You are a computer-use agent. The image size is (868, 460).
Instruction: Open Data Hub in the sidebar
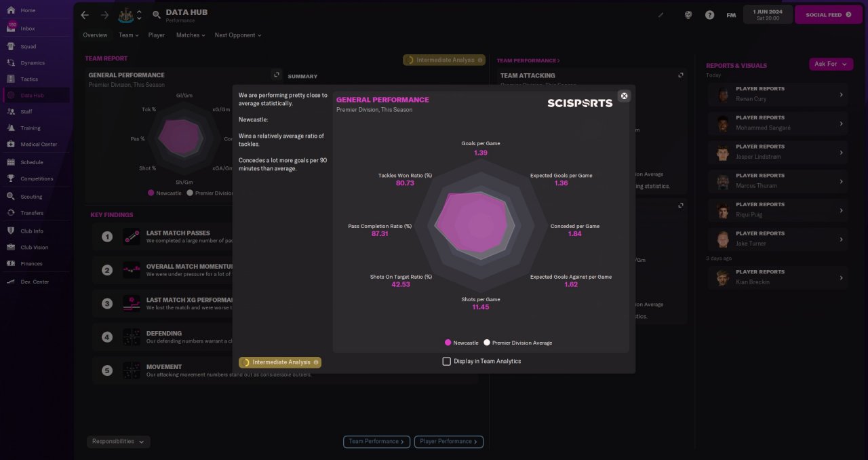point(35,95)
